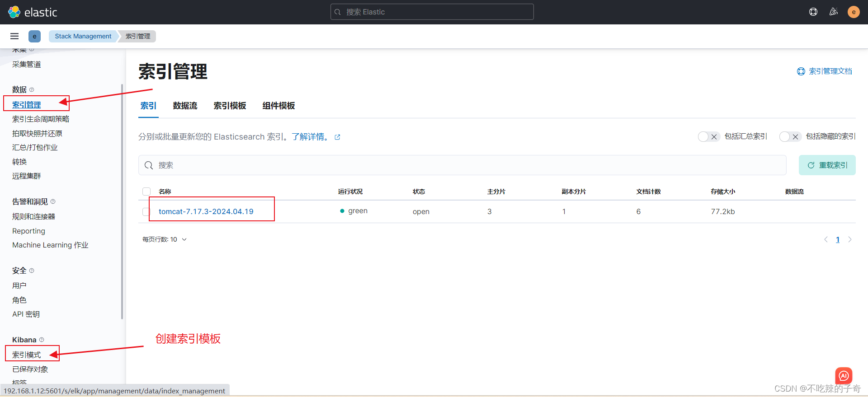The image size is (868, 397).
Task: Toggle 包括隐藏的索引 switch
Action: pos(790,136)
